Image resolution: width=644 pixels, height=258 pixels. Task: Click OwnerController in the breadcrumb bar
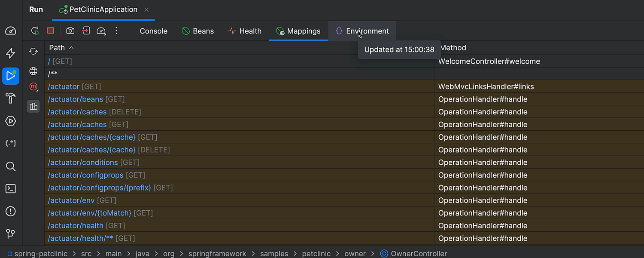[x=419, y=254]
